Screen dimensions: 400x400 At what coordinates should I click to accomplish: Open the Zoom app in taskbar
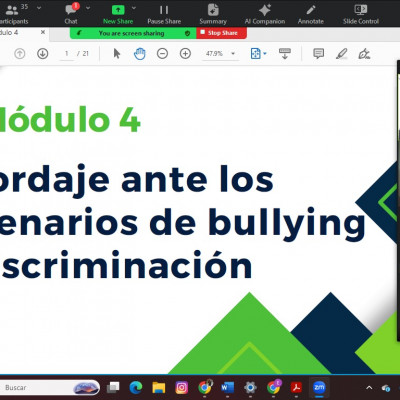coord(319,387)
